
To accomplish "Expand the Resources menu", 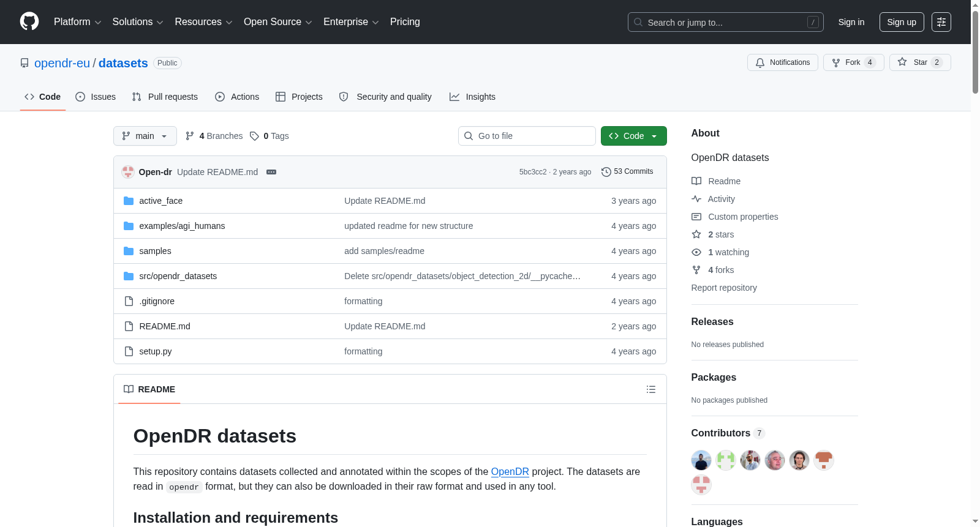I will (x=203, y=22).
